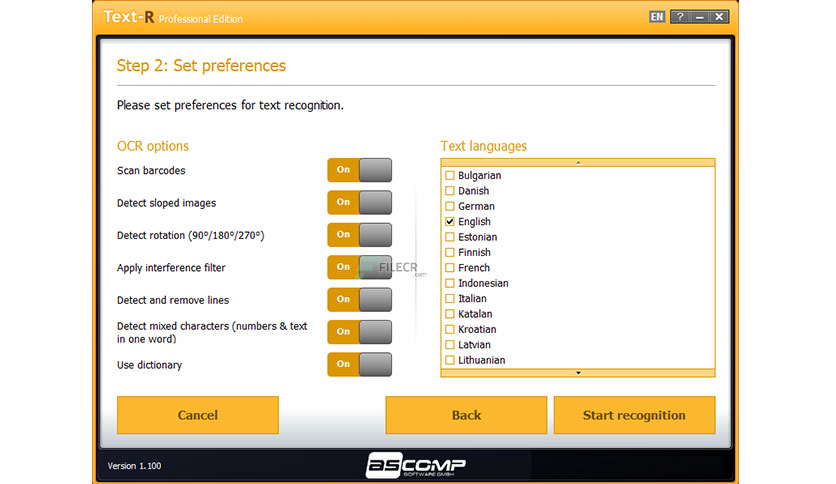The height and width of the screenshot is (484, 836).
Task: Uncheck the English language checkbox
Action: click(x=450, y=221)
